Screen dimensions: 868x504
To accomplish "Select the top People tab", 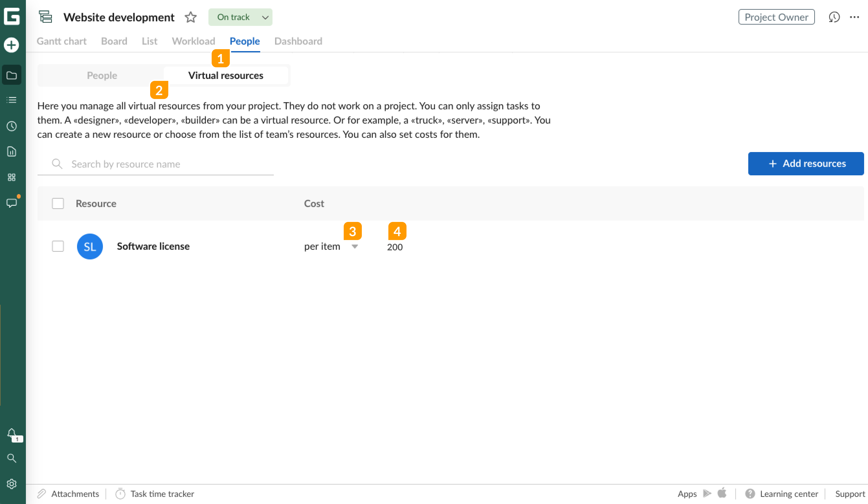I will coord(245,41).
